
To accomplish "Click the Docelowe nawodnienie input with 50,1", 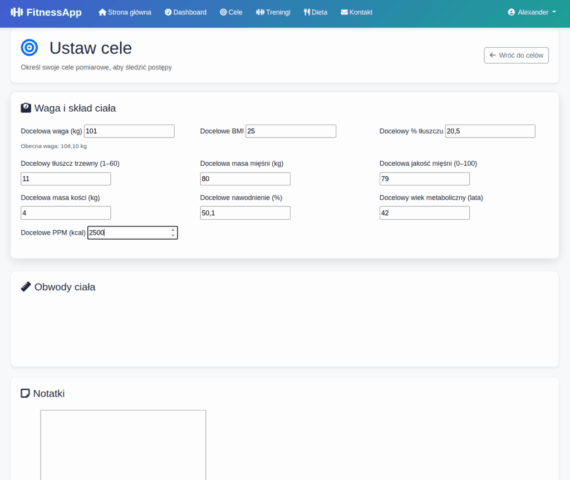I will (x=245, y=213).
